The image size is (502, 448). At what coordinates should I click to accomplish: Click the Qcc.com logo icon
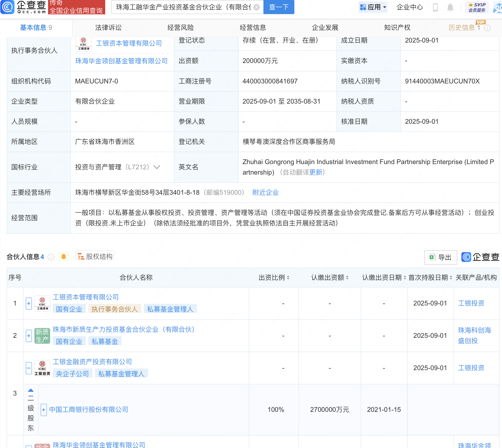coord(7,7)
